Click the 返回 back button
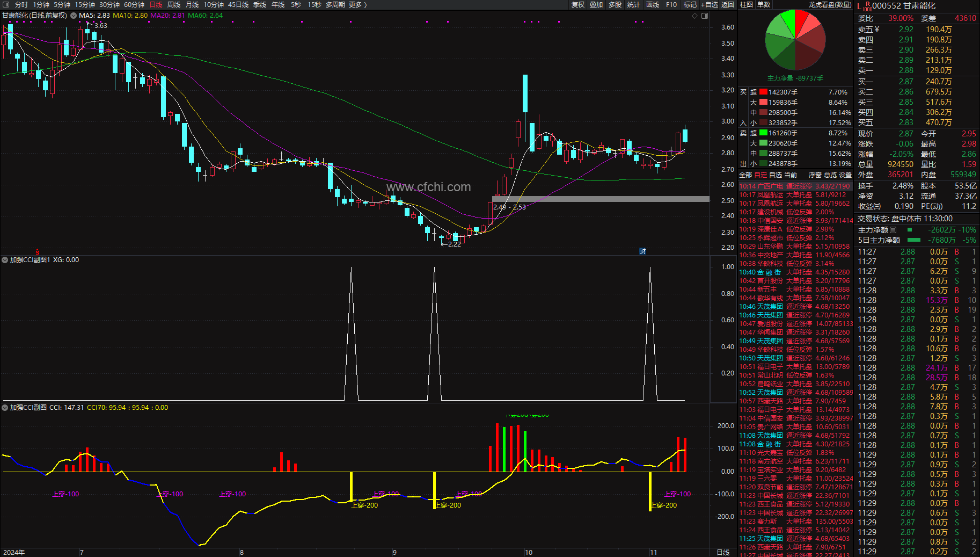980x557 pixels. pyautogui.click(x=728, y=4)
